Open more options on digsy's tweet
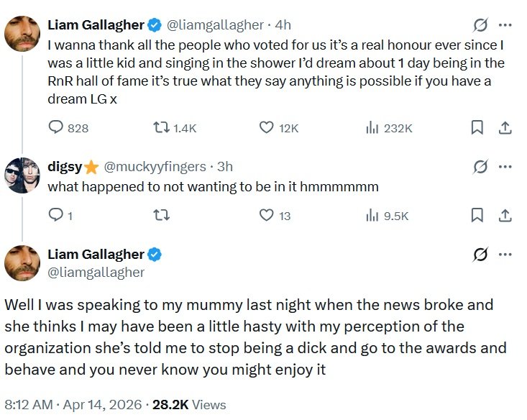 (x=505, y=167)
